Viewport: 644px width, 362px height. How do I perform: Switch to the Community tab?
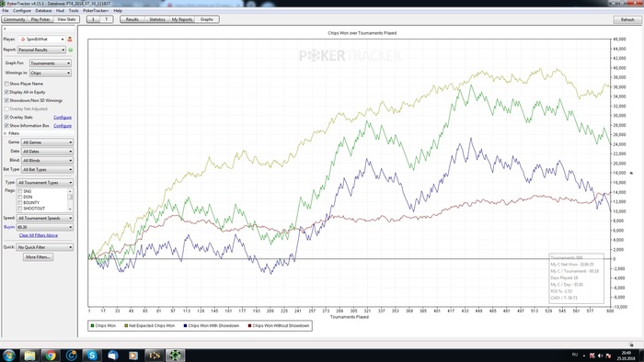(15, 19)
